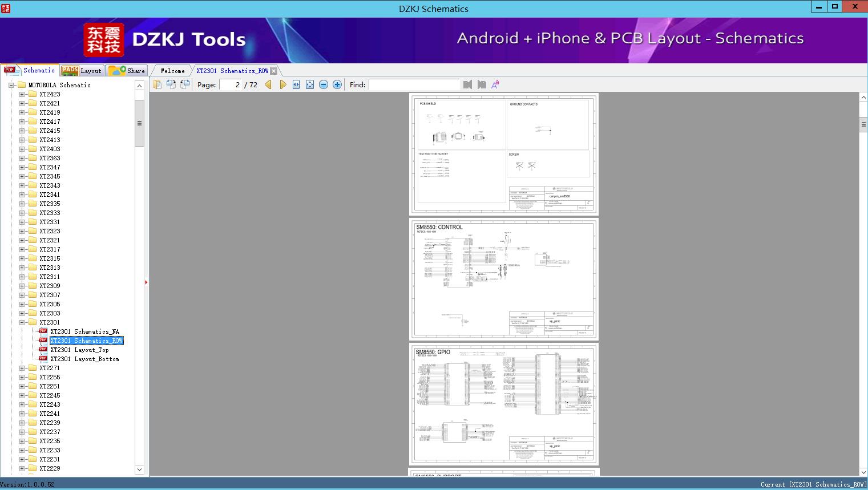Select the XT2335 folder label
The width and height of the screenshot is (868, 490).
50,204
